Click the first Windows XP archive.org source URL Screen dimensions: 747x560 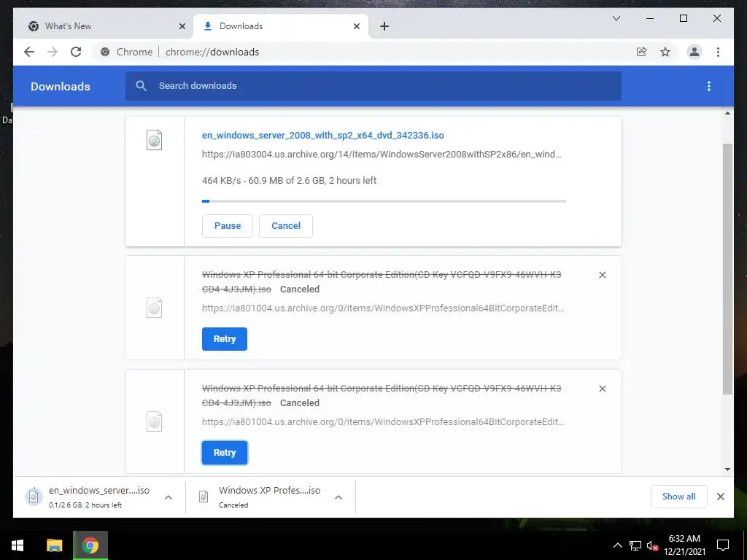pyautogui.click(x=382, y=308)
